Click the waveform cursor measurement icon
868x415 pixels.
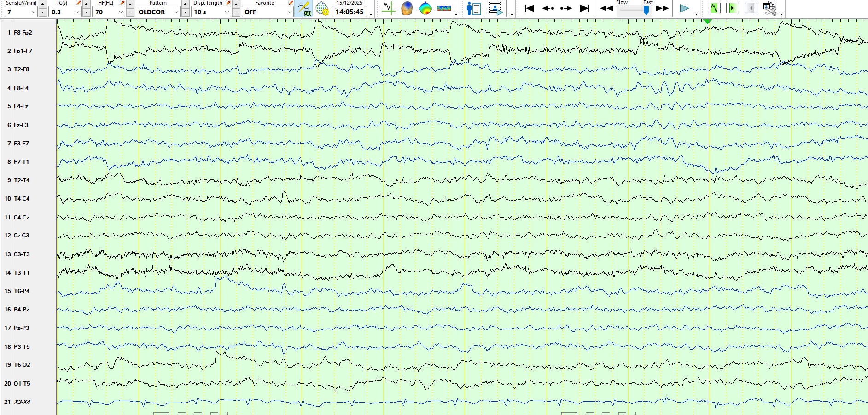[x=388, y=8]
